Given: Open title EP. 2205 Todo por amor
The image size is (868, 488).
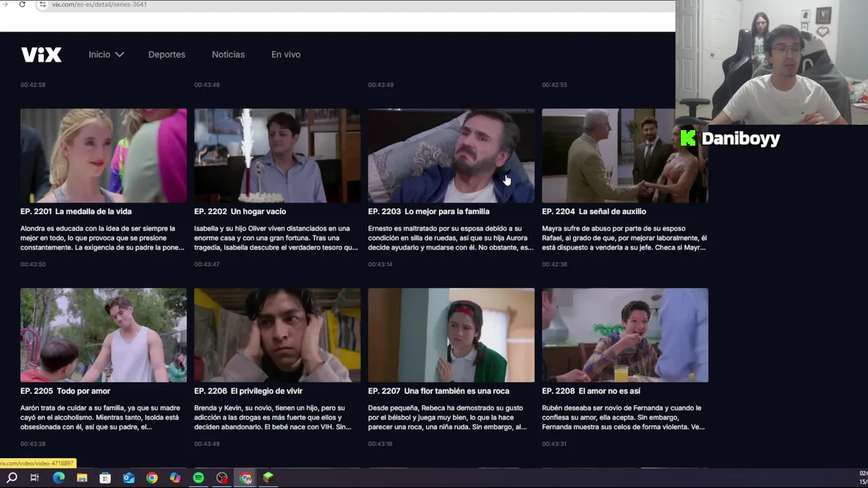Looking at the screenshot, I should coord(65,391).
